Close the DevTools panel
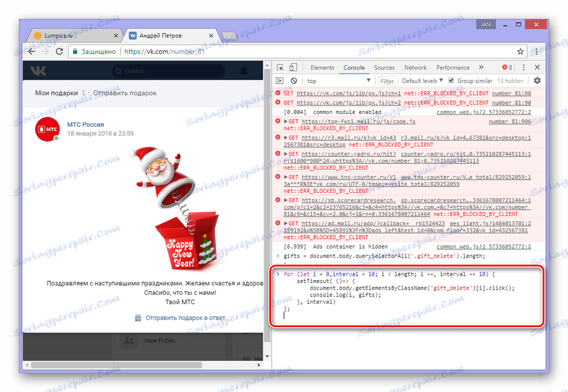 pyautogui.click(x=537, y=67)
